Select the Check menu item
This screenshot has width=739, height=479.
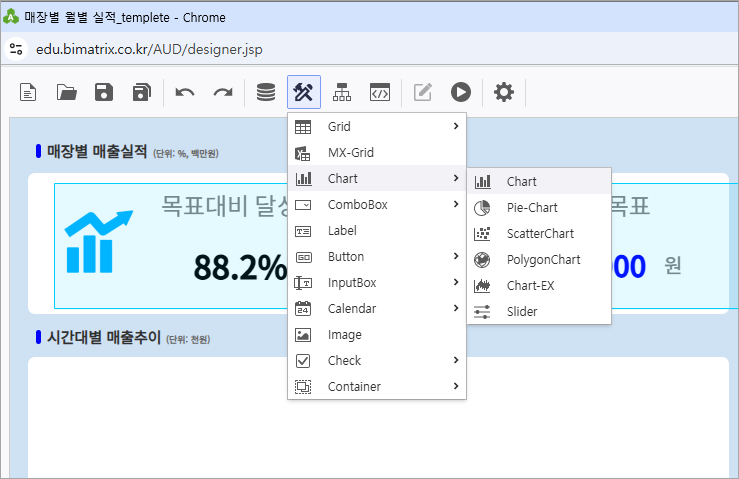(x=345, y=360)
